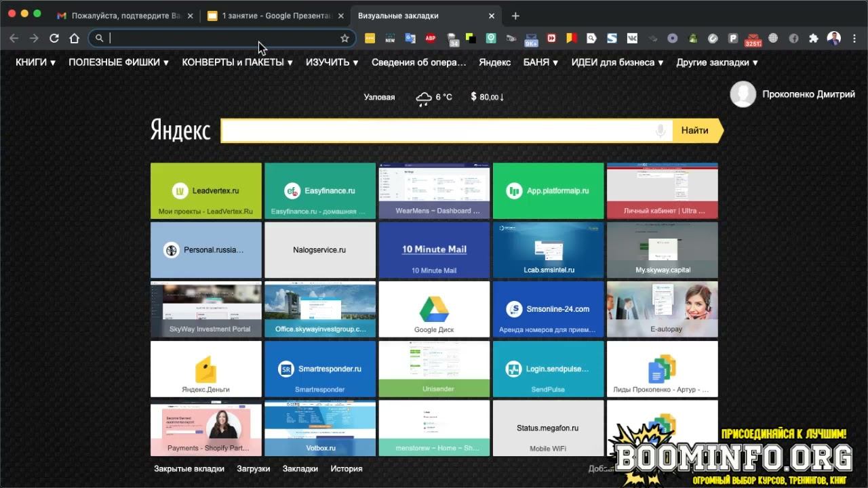Open the 10 Minute Mail tile
Screen dimensions: 868x488
pos(434,250)
